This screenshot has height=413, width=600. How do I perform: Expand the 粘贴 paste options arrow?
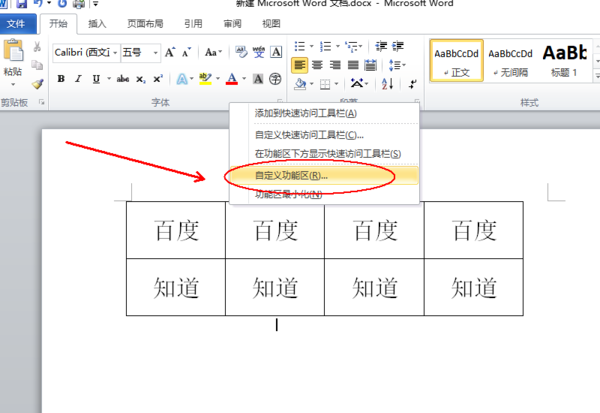[13, 84]
